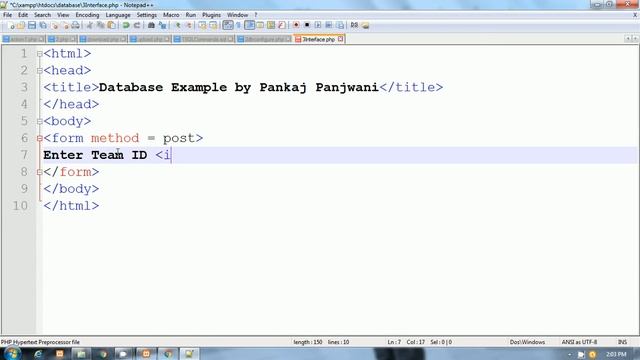Collapse the form fold marker on line 6
640x360 pixels.
coord(40,138)
